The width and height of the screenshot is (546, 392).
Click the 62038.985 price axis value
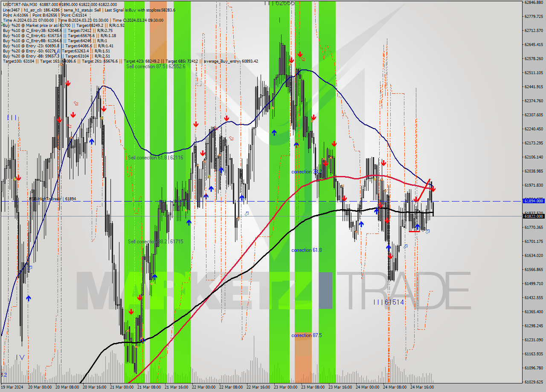pos(534,171)
